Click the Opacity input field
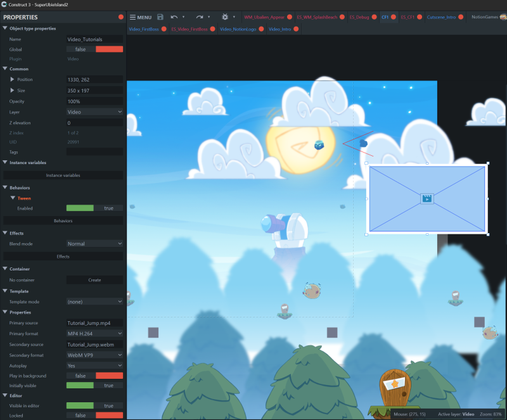This screenshot has height=420, width=507. [x=94, y=101]
